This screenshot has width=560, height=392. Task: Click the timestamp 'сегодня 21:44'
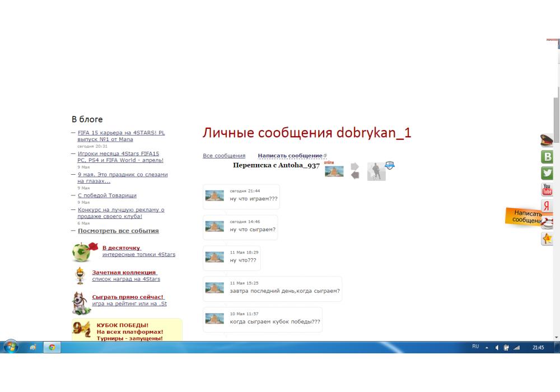tap(245, 191)
